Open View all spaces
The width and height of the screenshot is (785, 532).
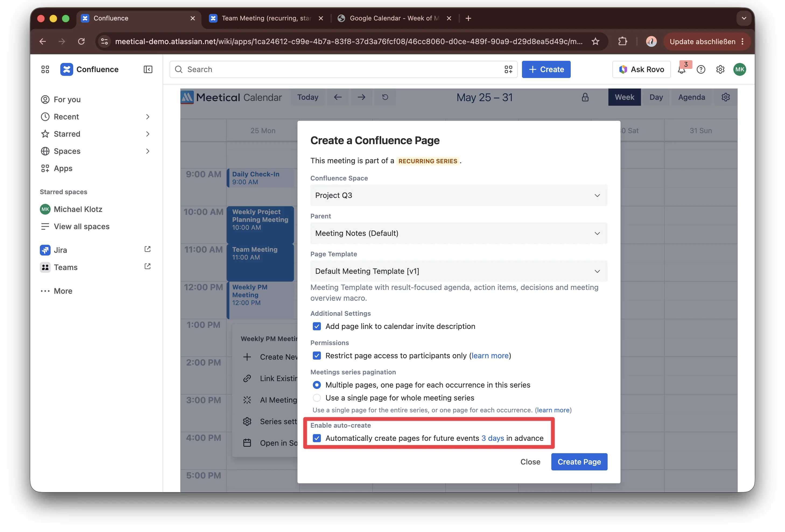pyautogui.click(x=95, y=226)
